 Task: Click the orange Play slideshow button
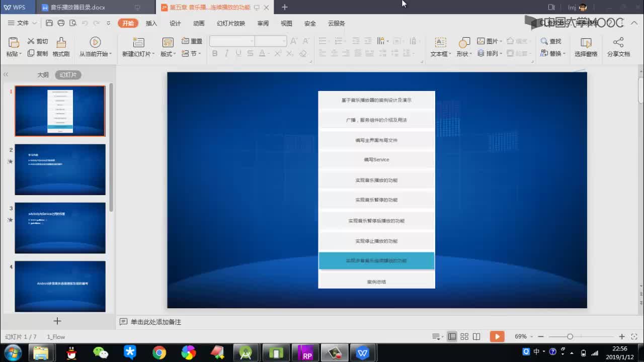point(497,336)
